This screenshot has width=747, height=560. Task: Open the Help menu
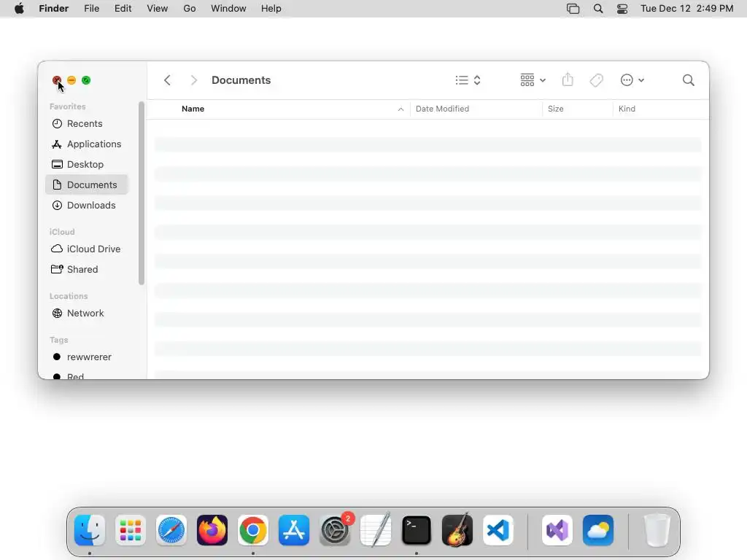point(271,9)
